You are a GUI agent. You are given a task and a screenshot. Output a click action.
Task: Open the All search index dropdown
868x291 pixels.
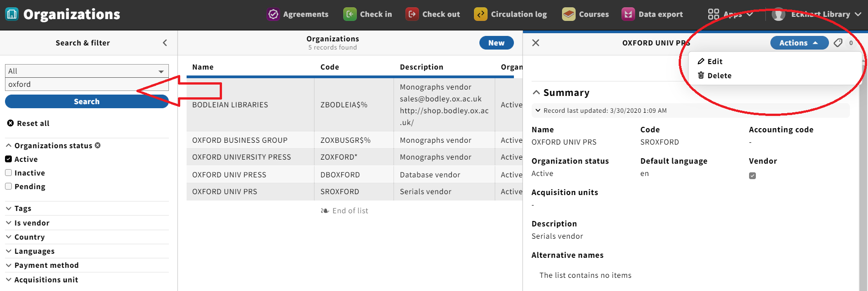point(87,71)
